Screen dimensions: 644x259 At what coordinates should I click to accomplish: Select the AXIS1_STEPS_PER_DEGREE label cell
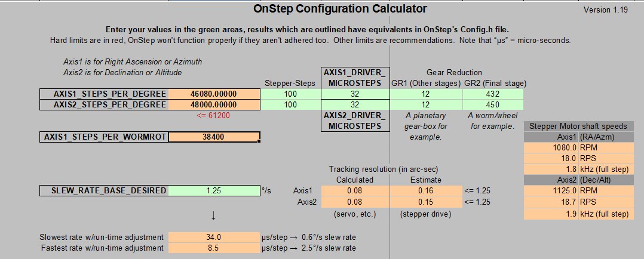click(x=104, y=94)
